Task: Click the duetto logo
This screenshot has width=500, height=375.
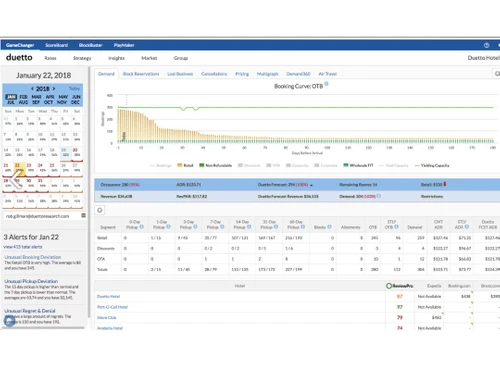Action: tap(19, 57)
